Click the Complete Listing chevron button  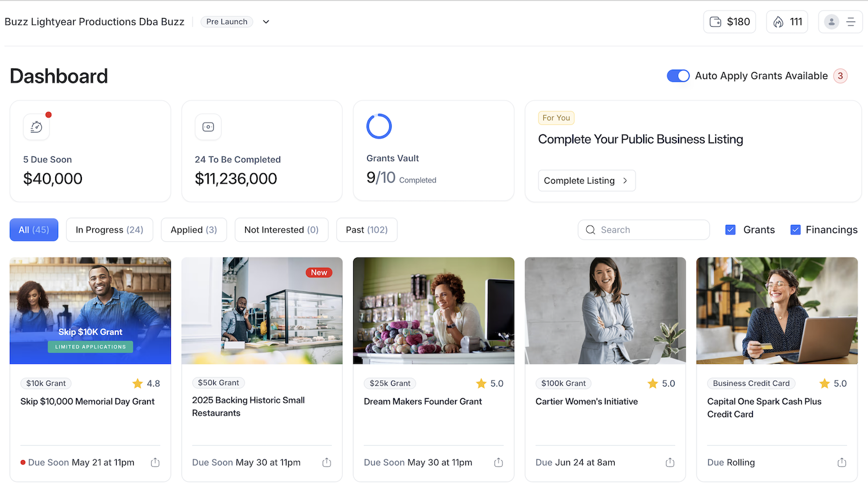pos(587,181)
